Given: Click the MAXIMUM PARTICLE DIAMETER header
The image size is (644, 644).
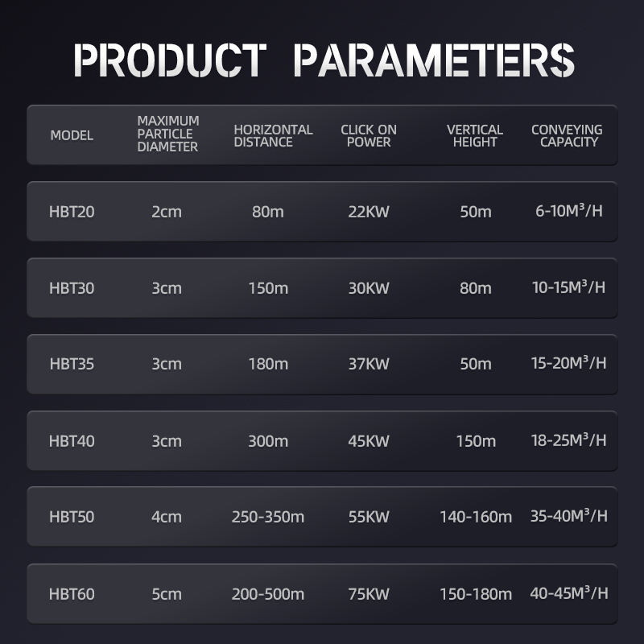Looking at the screenshot, I should click(167, 134).
